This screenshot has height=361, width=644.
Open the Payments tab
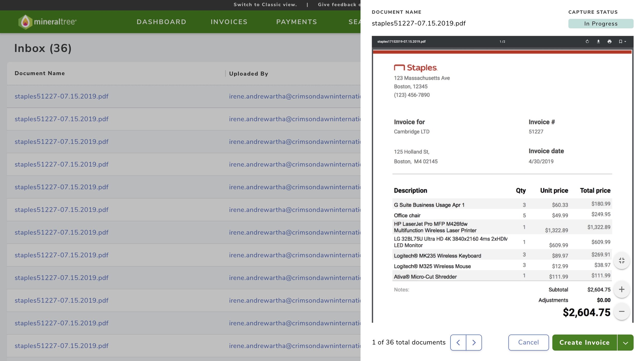click(297, 22)
